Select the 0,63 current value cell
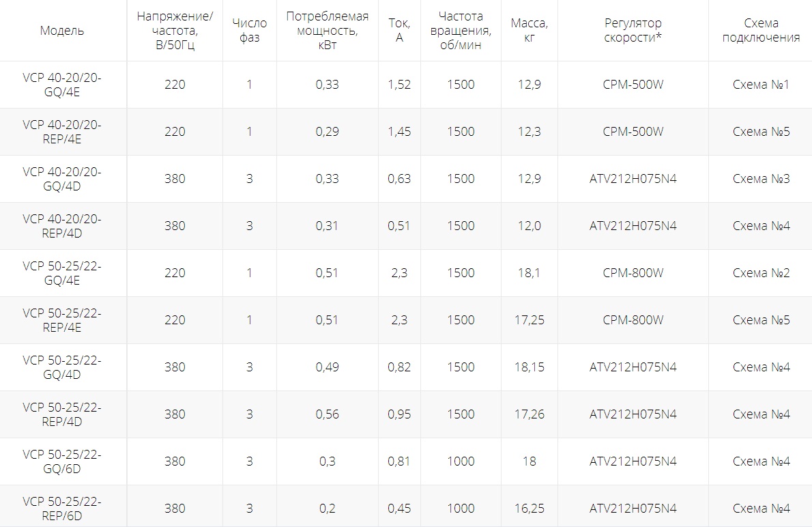The width and height of the screenshot is (812, 527). [398, 179]
